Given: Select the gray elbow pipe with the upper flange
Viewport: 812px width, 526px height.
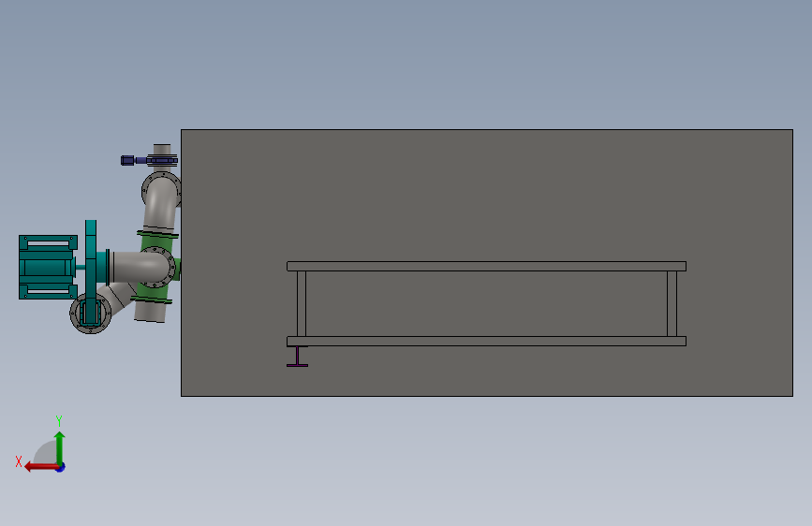Looking at the screenshot, I should tap(159, 204).
